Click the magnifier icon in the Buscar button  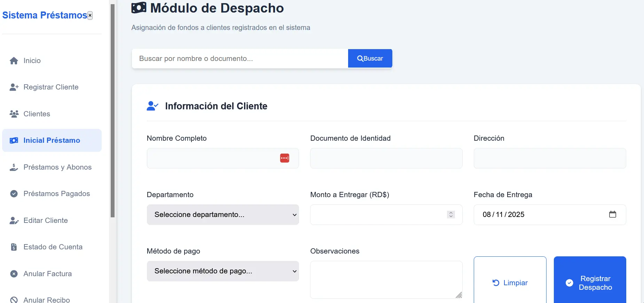pos(360,59)
